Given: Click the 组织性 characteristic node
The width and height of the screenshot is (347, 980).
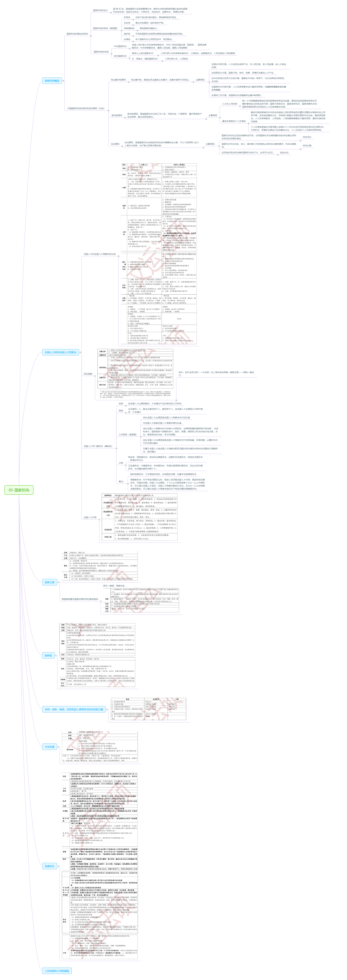Looking at the screenshot, I should 127,34.
